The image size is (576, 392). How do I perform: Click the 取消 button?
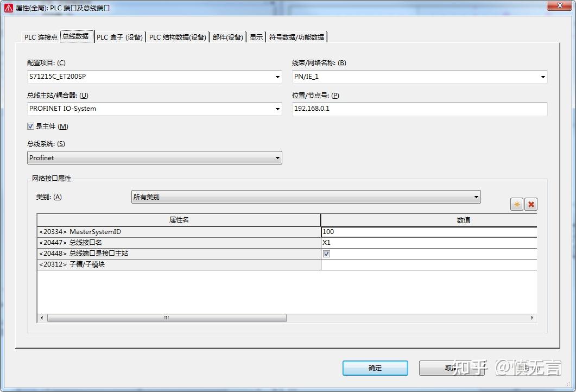pyautogui.click(x=452, y=368)
